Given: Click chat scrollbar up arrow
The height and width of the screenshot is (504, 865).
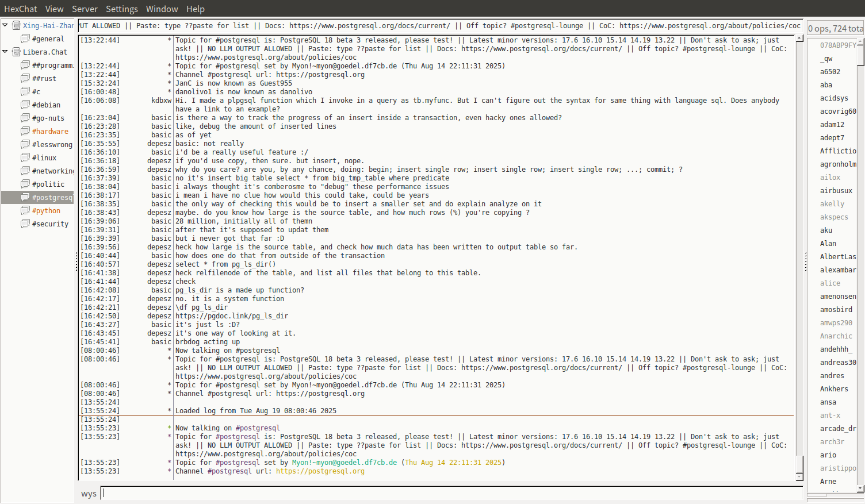Looking at the screenshot, I should [799, 39].
